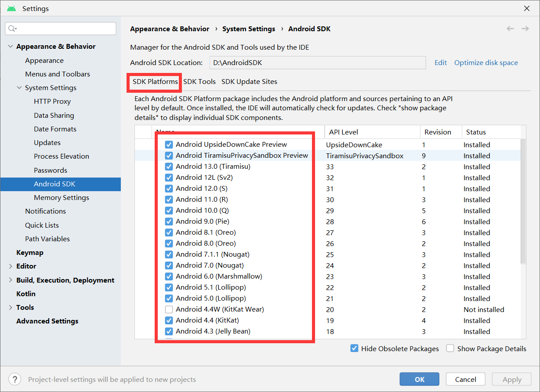
Task: Enable Show Package Details
Action: [450, 348]
